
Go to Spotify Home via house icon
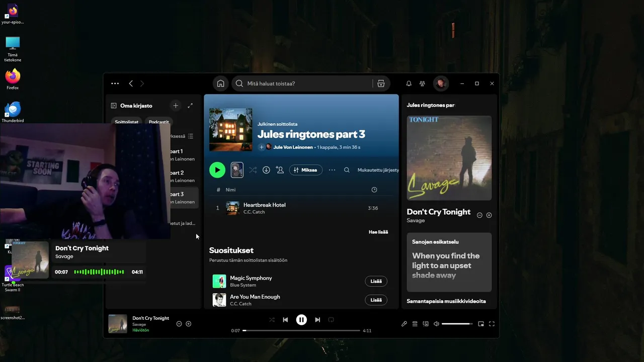[220, 83]
